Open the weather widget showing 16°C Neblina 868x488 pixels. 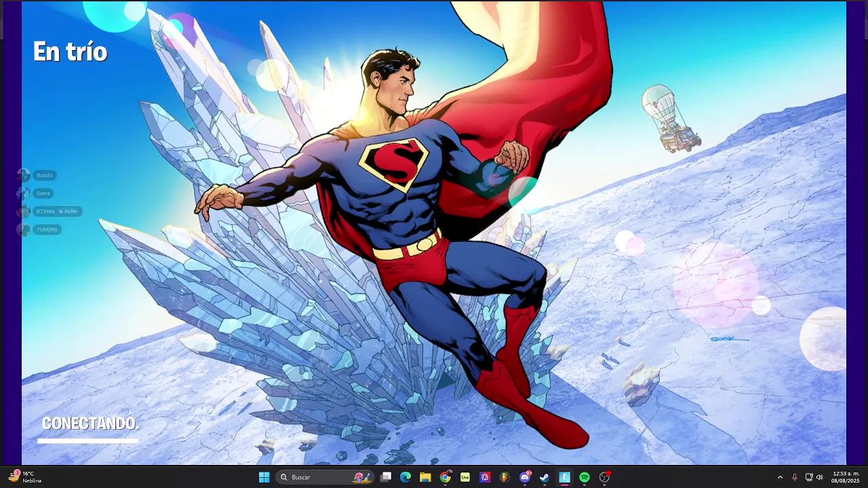pyautogui.click(x=26, y=477)
